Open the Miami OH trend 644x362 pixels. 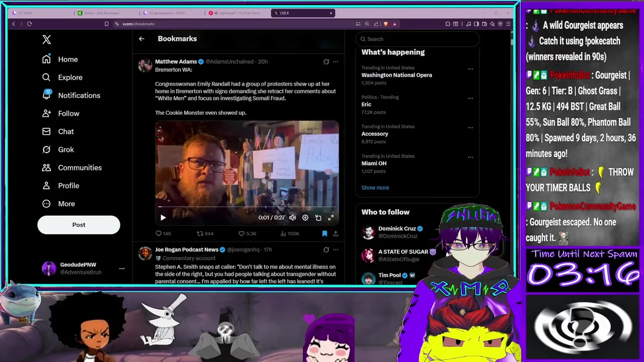point(374,163)
